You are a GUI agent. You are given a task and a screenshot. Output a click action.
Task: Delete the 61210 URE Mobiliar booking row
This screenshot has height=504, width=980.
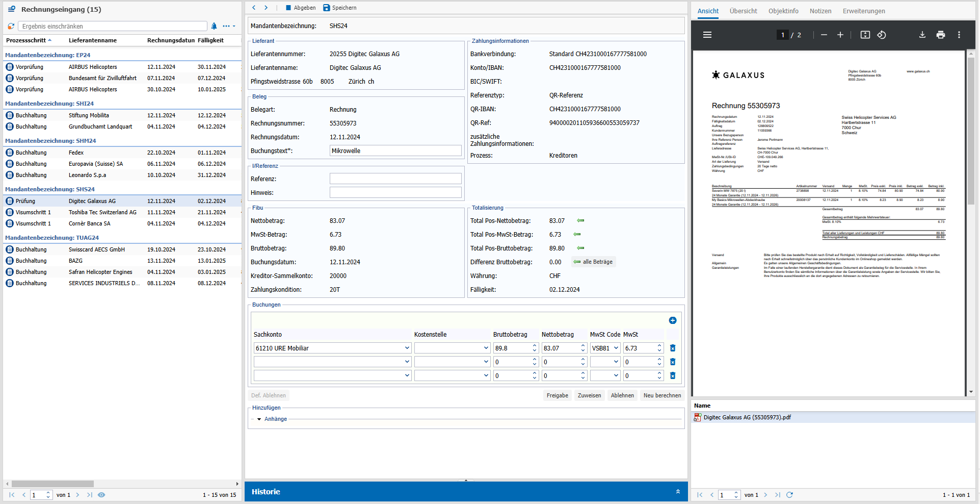click(x=673, y=348)
